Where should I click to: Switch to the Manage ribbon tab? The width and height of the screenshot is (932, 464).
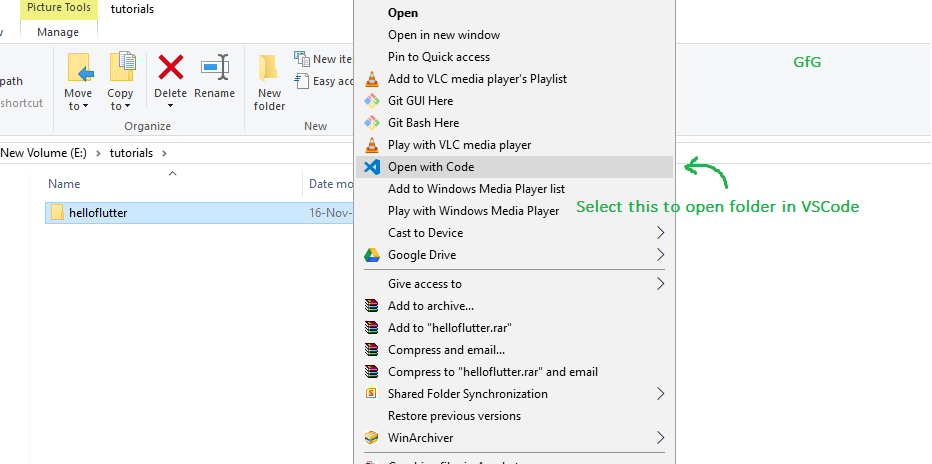[58, 32]
